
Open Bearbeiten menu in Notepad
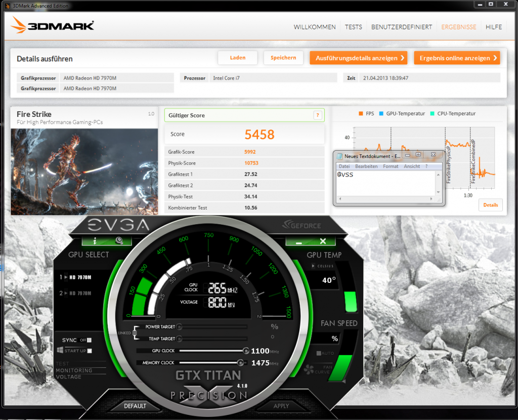click(366, 166)
